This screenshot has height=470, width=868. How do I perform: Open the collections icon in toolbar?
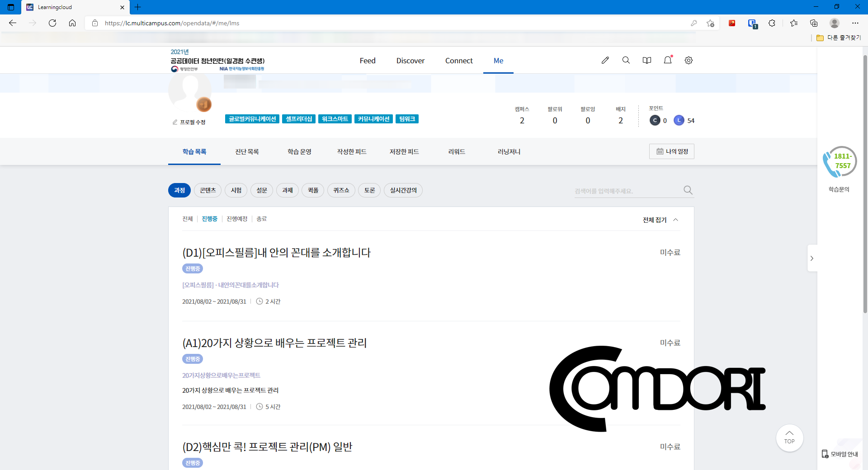[814, 23]
